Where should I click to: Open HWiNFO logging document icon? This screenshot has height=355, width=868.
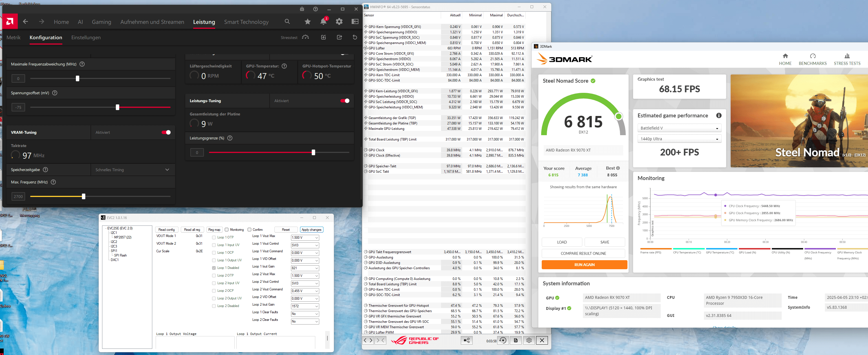click(x=515, y=341)
